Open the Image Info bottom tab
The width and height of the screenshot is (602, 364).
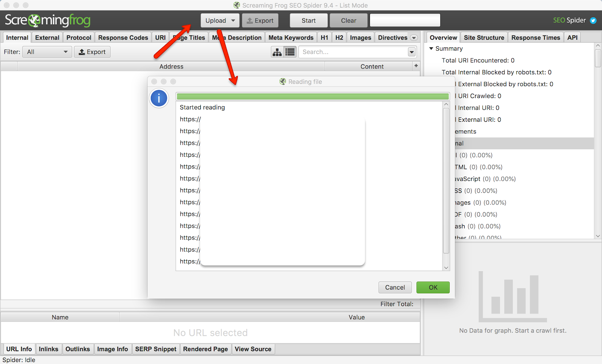112,349
